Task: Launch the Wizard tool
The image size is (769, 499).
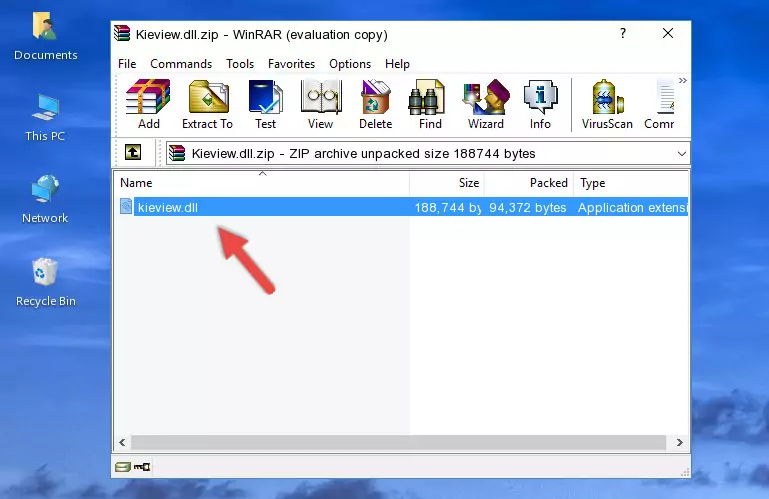Action: coord(486,105)
